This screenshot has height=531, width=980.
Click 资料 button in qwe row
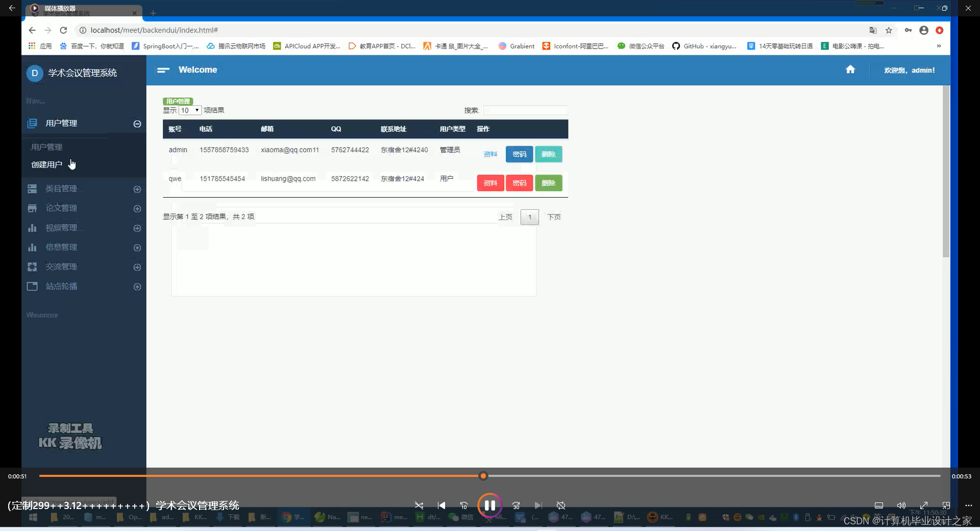pyautogui.click(x=491, y=183)
